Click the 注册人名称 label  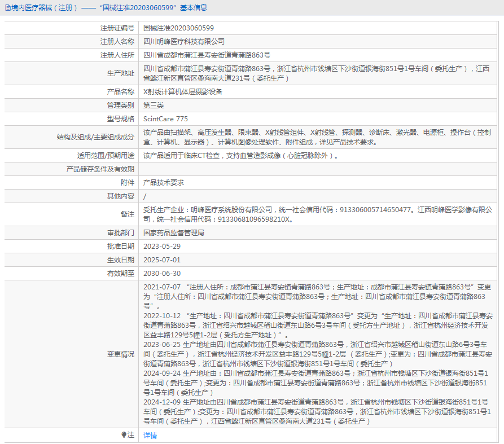point(117,41)
